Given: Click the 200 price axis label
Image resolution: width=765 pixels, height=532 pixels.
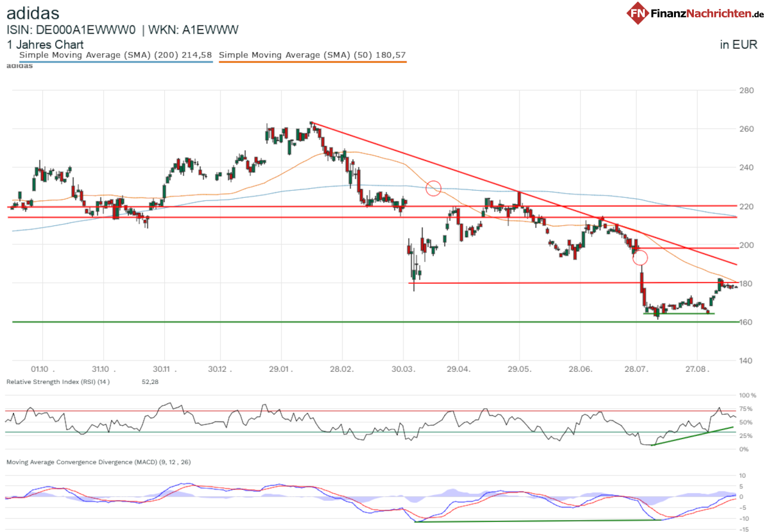Looking at the screenshot, I should click(745, 245).
